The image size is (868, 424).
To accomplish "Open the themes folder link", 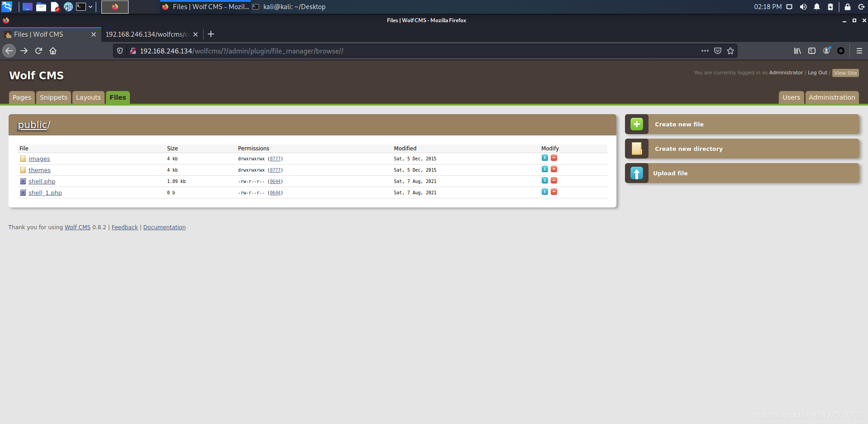I will (x=39, y=170).
